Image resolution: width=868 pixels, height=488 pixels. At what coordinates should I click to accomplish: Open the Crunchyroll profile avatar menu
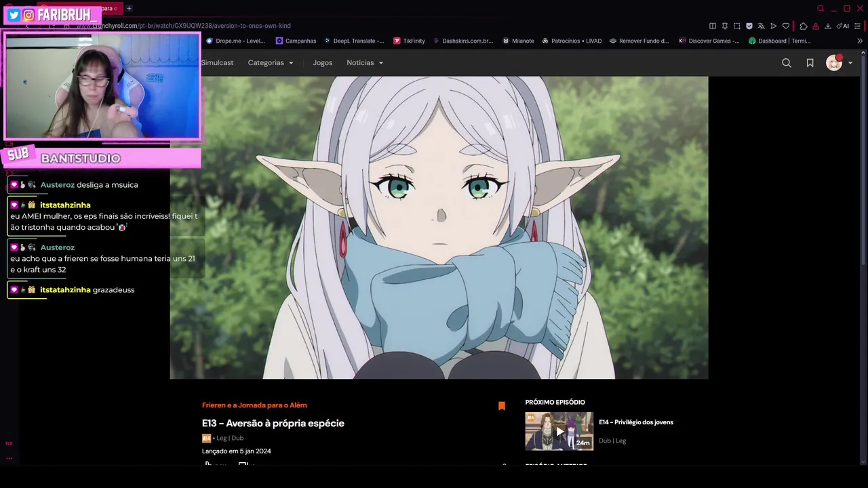click(839, 62)
